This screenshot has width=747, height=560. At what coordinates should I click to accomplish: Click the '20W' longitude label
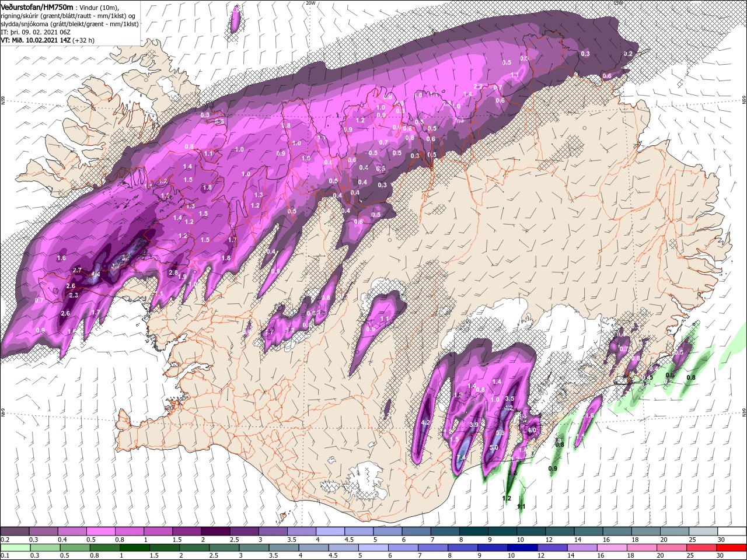point(310,3)
